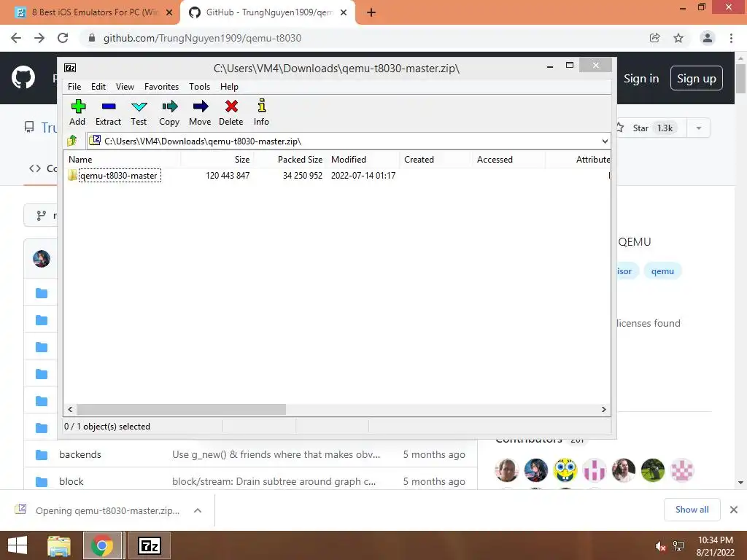Click the Add button in 7-Zip toolbar

point(77,112)
